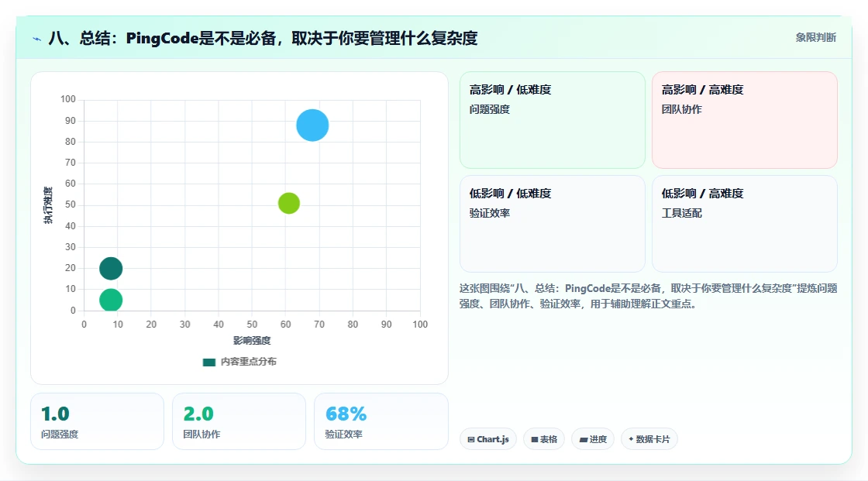Toggle the 内容重点分布 legend swatch
This screenshot has height=481, width=868.
208,362
